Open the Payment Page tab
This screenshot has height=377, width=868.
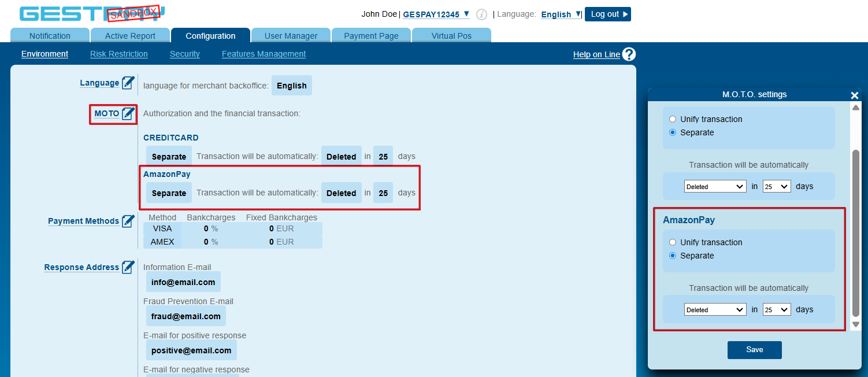[371, 35]
